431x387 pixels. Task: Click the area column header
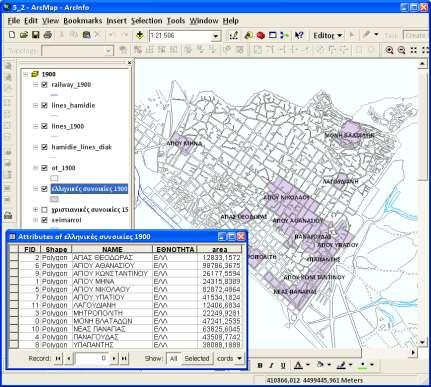click(220, 249)
